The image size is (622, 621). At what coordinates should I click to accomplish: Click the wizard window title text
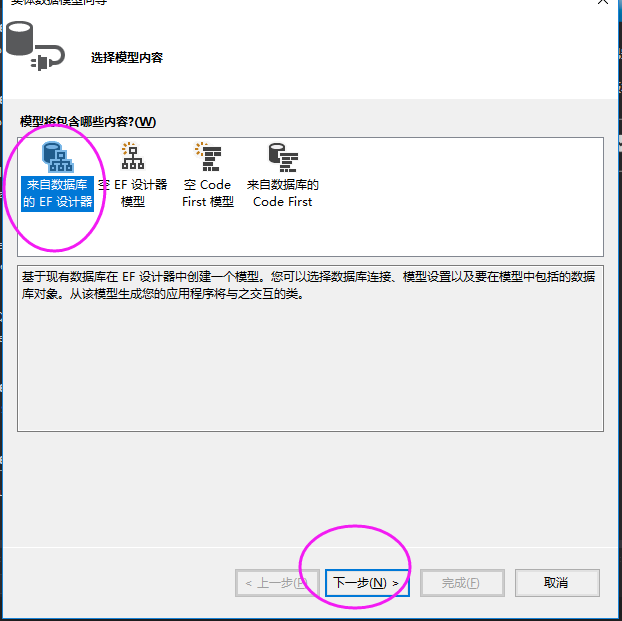click(x=59, y=2)
